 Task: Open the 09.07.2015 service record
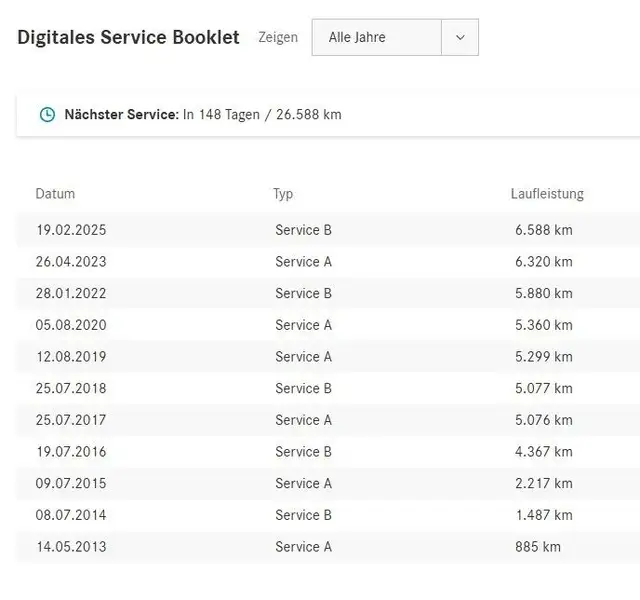pos(71,484)
